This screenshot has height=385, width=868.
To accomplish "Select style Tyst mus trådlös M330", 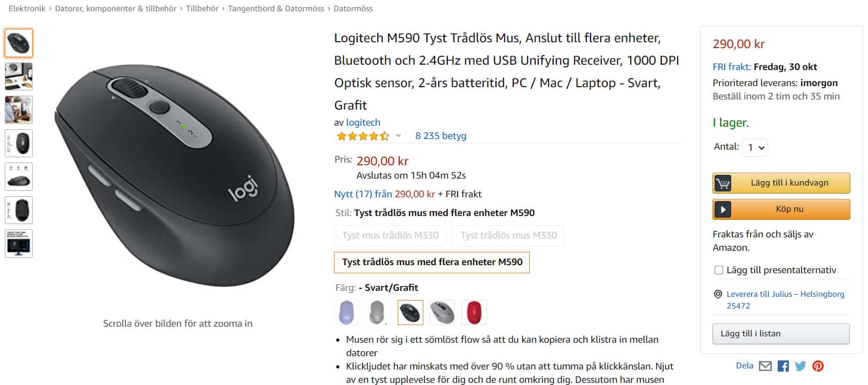I will [390, 235].
